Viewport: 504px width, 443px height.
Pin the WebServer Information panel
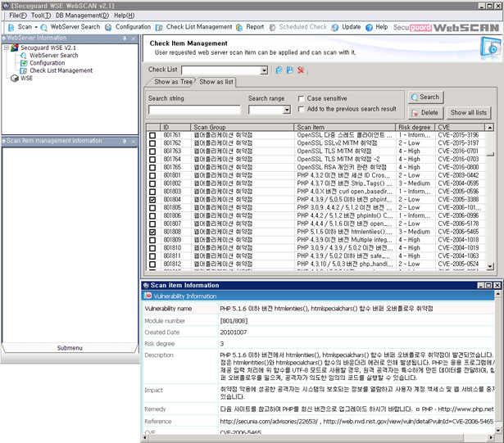[x=125, y=38]
